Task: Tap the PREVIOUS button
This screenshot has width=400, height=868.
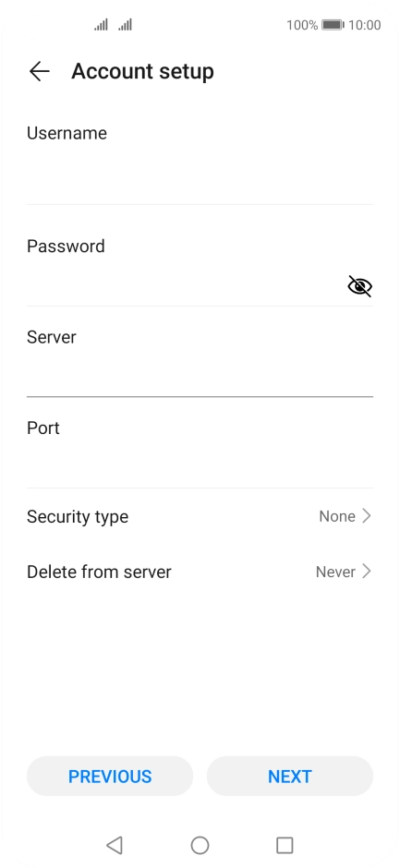Action: click(110, 776)
